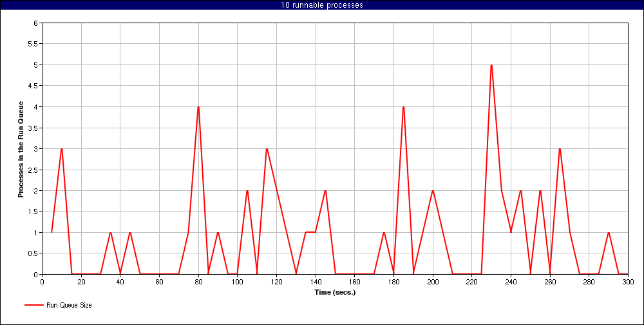The width and height of the screenshot is (644, 325).
Task: Click the peak of 1 at 35 seconds
Action: tap(111, 232)
